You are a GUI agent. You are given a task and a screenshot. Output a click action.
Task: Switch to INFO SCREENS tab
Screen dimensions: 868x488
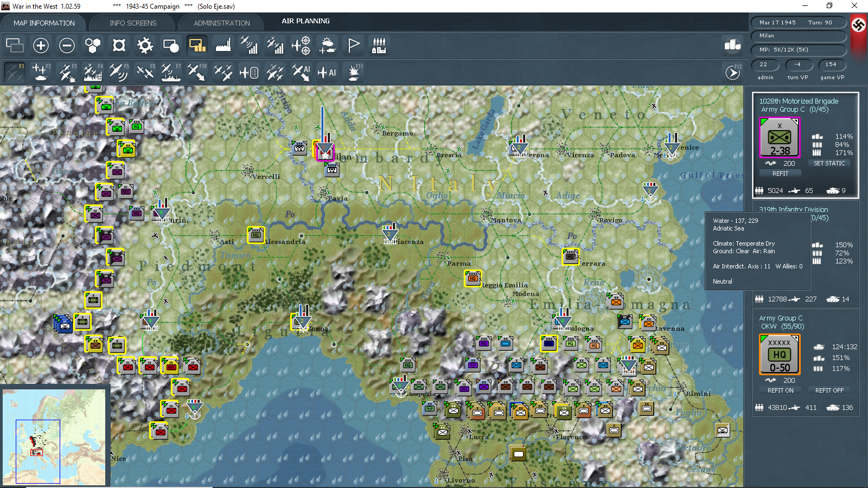(x=133, y=23)
